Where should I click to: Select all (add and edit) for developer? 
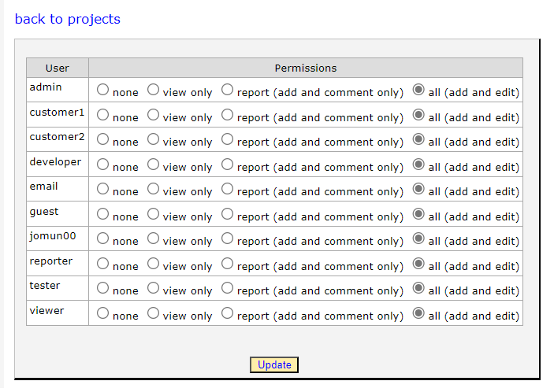tap(418, 165)
